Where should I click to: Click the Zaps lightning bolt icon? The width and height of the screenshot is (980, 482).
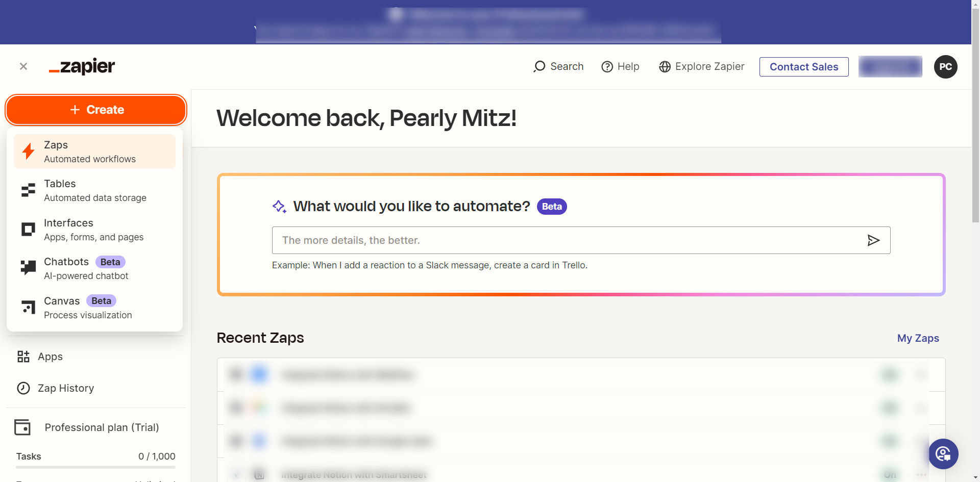click(29, 151)
